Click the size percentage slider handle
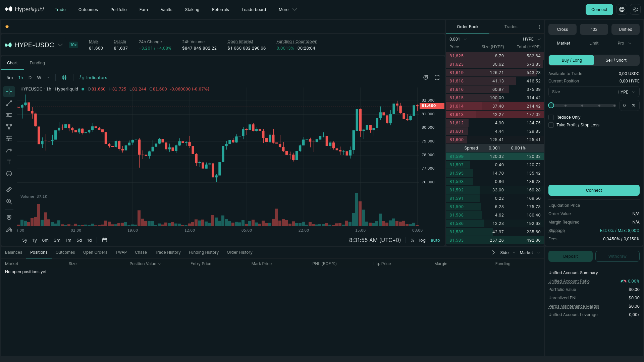 coord(551,106)
